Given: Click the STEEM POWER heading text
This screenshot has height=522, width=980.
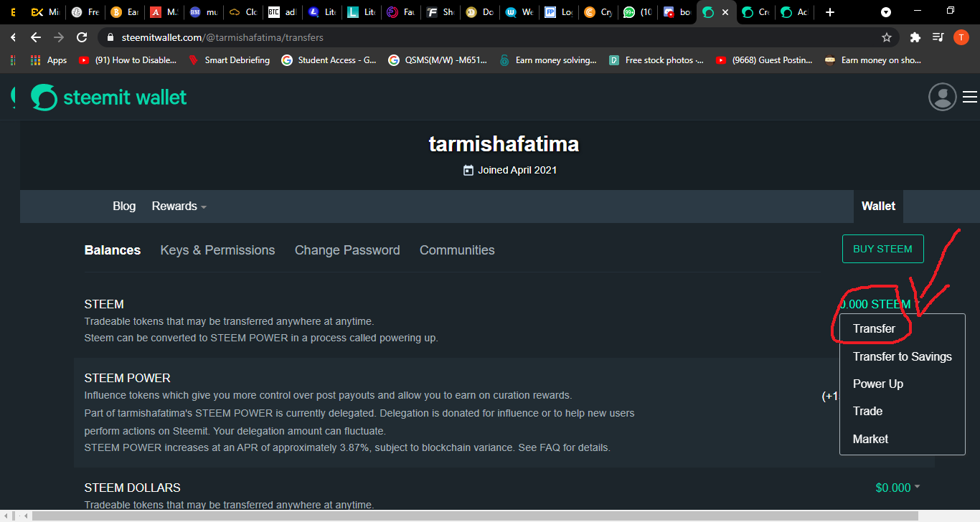Looking at the screenshot, I should pyautogui.click(x=128, y=378).
